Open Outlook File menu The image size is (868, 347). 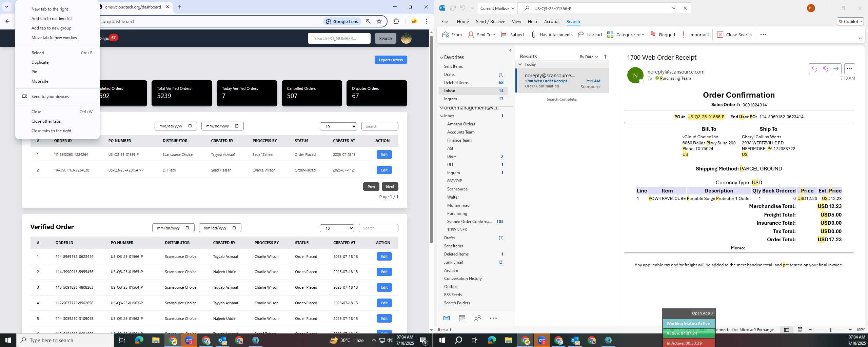445,21
